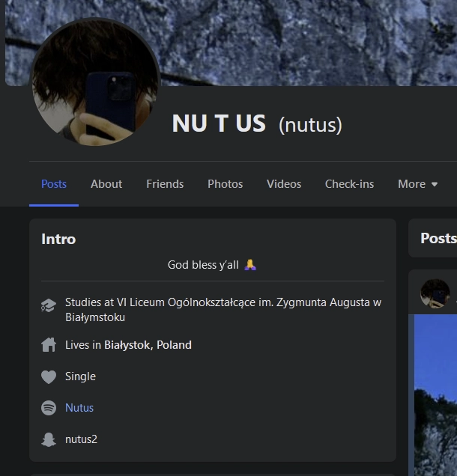The height and width of the screenshot is (476, 457).
Task: Open the Posts tab
Action: [54, 184]
